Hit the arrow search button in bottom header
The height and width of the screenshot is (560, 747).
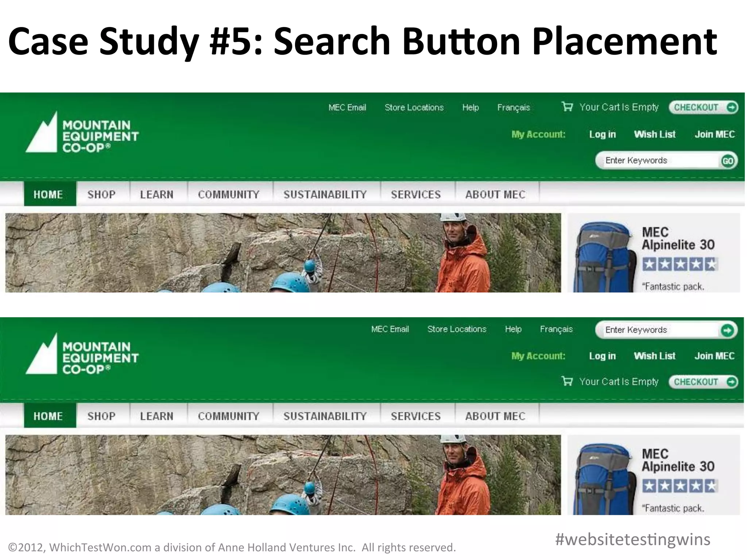coord(727,330)
